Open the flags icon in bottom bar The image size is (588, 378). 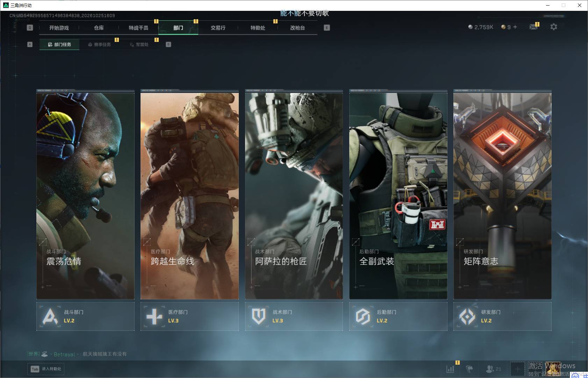(x=469, y=369)
